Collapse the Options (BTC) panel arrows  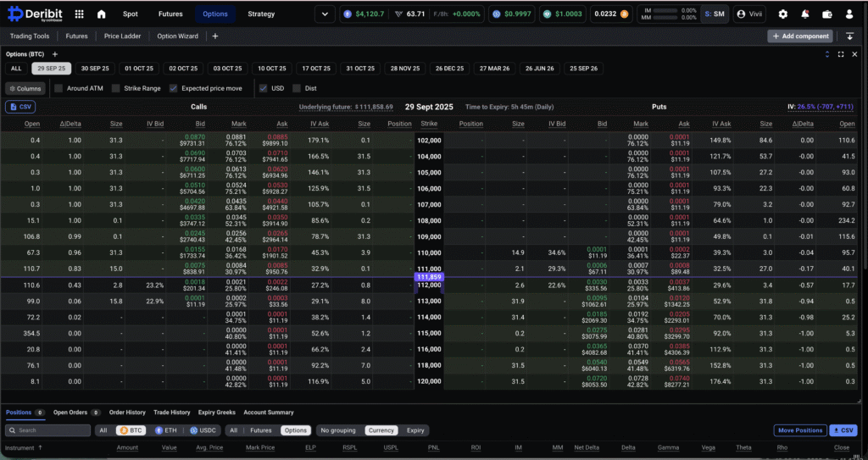click(x=827, y=54)
